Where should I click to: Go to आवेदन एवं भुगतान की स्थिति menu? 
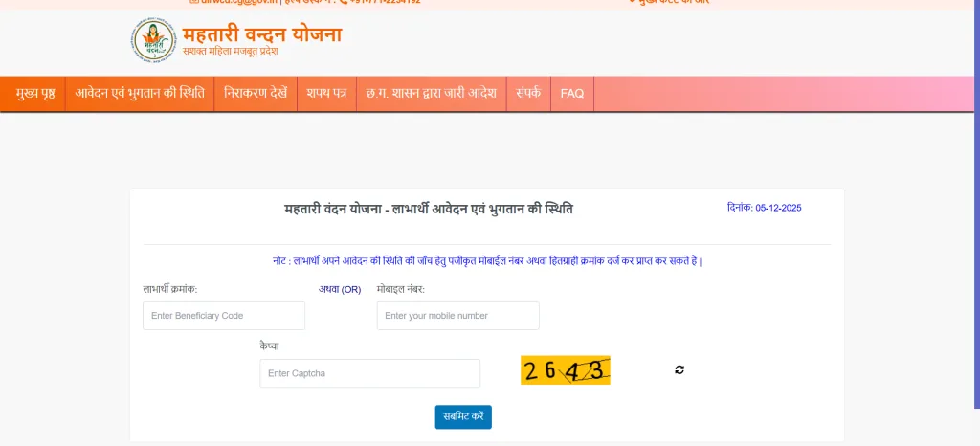[x=140, y=94]
